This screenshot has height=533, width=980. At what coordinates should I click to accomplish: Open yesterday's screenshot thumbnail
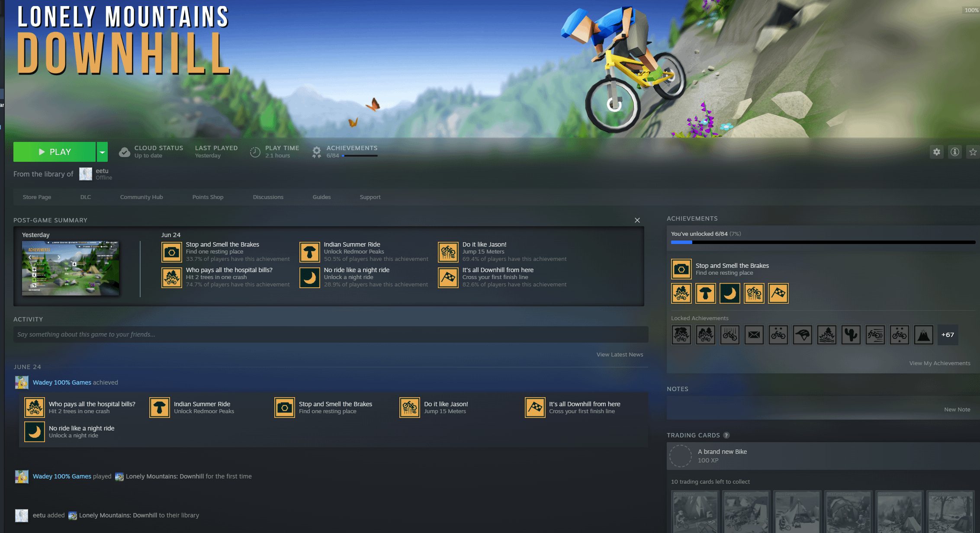click(x=71, y=268)
